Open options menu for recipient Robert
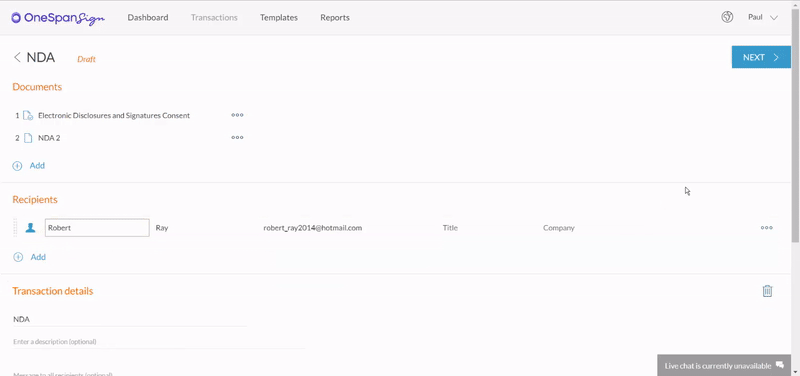 pyautogui.click(x=767, y=228)
